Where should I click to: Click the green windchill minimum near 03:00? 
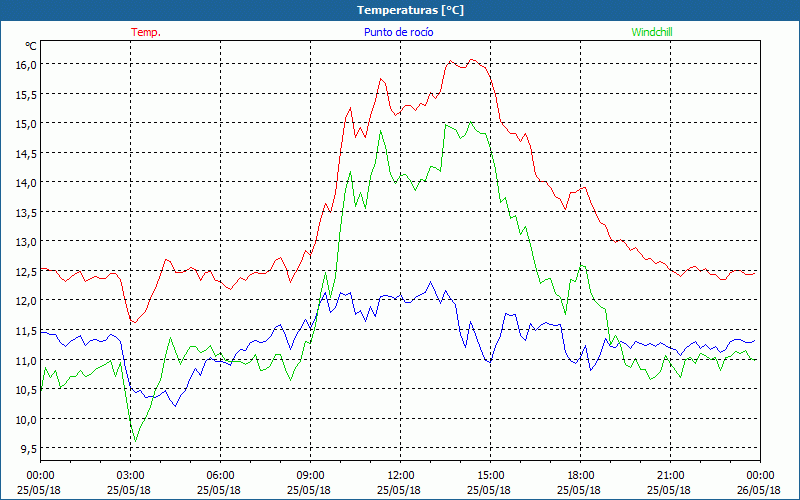click(135, 441)
